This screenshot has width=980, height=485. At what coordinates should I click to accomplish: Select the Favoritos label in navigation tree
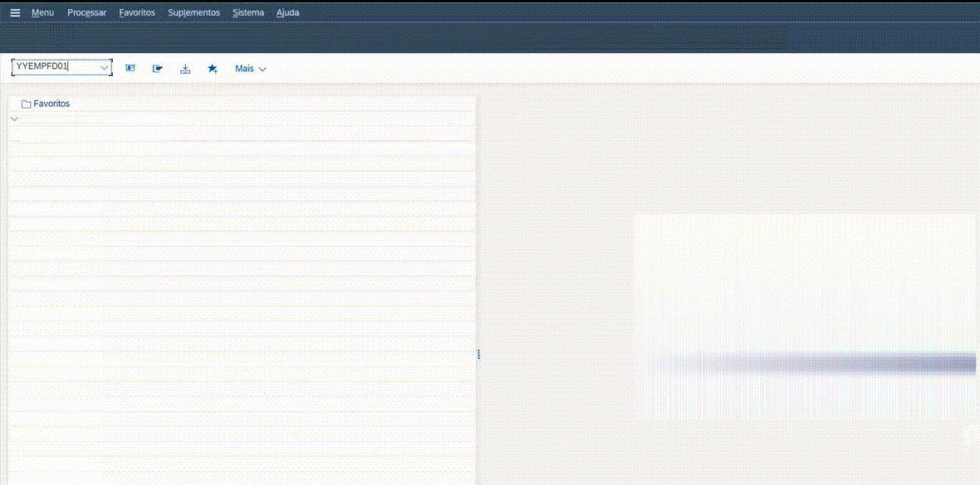[52, 104]
